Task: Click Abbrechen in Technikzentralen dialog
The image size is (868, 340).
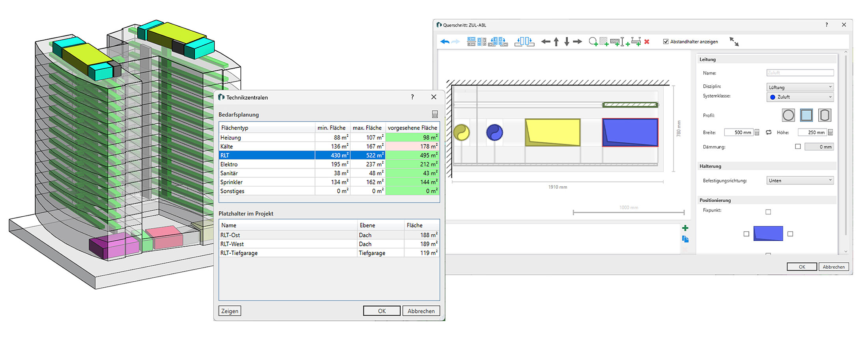Action: (421, 311)
